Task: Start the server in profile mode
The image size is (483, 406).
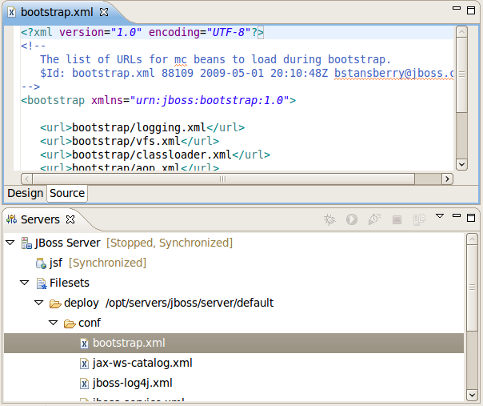Action: click(374, 219)
